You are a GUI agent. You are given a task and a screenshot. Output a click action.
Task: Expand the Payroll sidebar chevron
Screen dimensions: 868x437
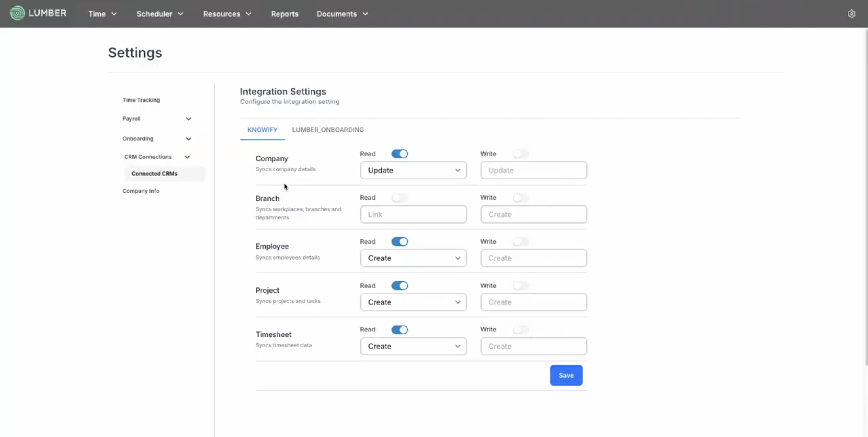pos(188,119)
